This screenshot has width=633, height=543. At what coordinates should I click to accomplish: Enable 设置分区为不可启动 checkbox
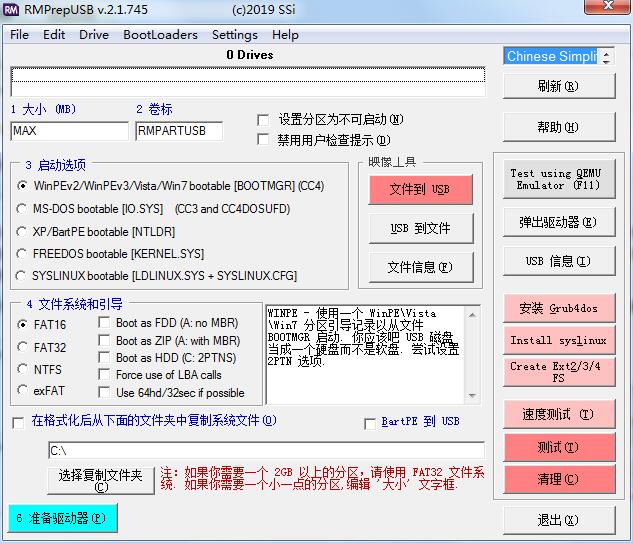(264, 119)
